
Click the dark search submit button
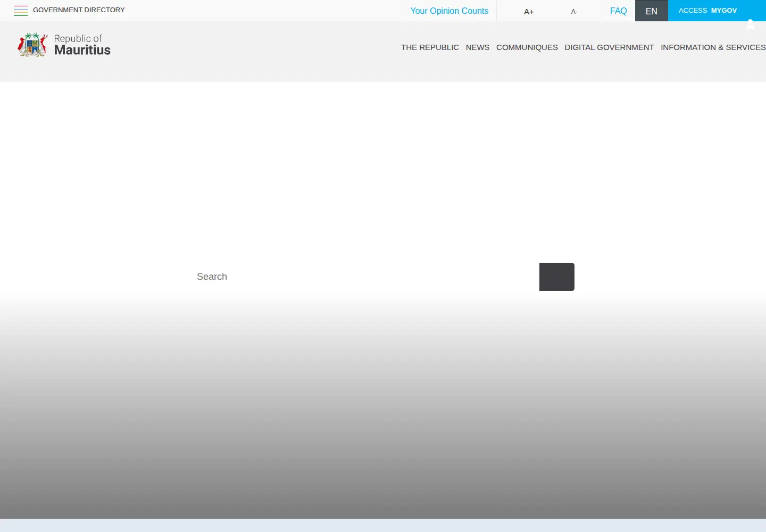click(557, 277)
